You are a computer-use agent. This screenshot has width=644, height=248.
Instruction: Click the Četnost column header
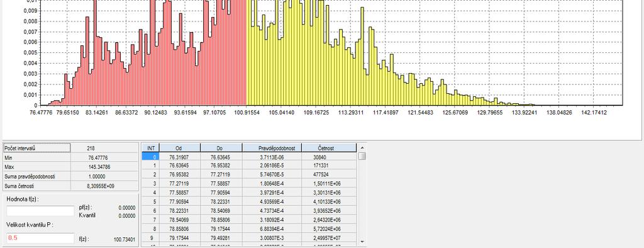point(329,148)
